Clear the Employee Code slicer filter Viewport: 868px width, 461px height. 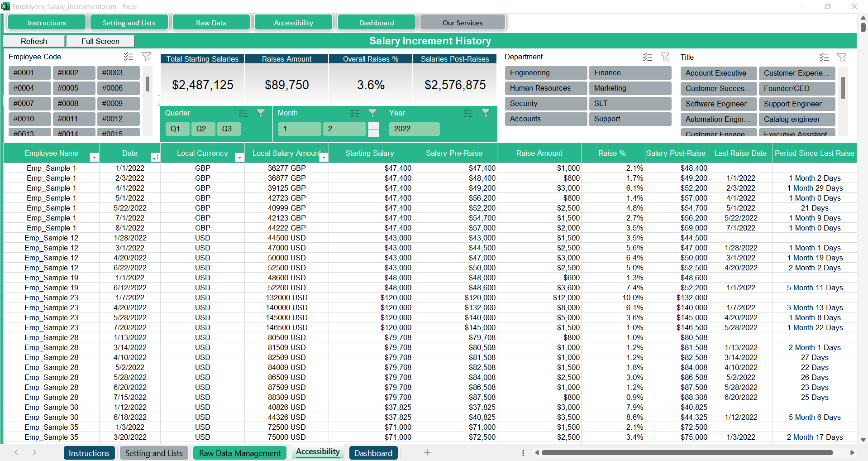[146, 57]
